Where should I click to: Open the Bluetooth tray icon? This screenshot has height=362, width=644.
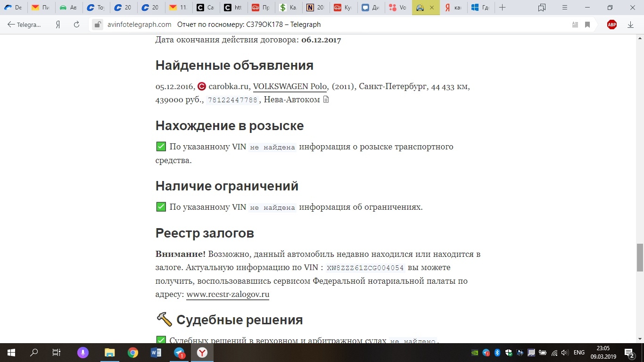coord(497,353)
